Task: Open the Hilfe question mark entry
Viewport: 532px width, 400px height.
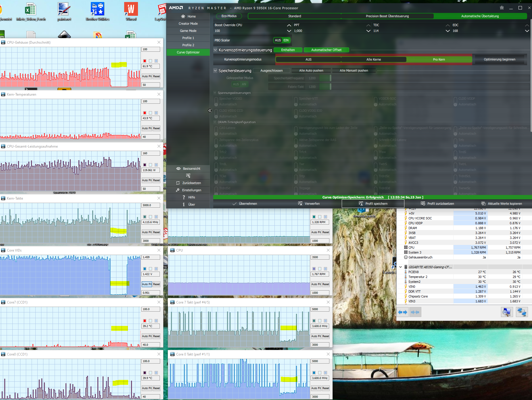Action: pyautogui.click(x=188, y=197)
